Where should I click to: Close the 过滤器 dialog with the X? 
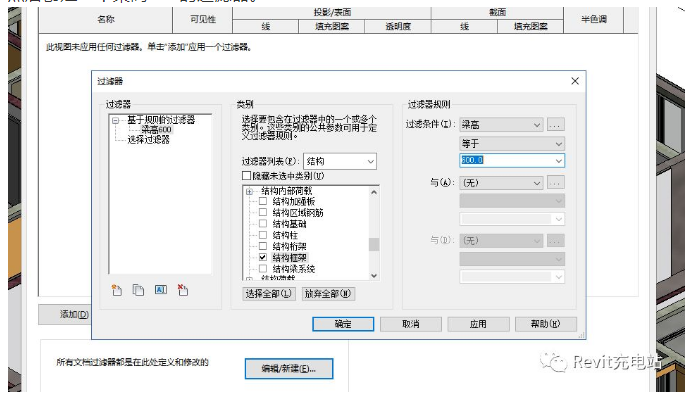click(575, 81)
